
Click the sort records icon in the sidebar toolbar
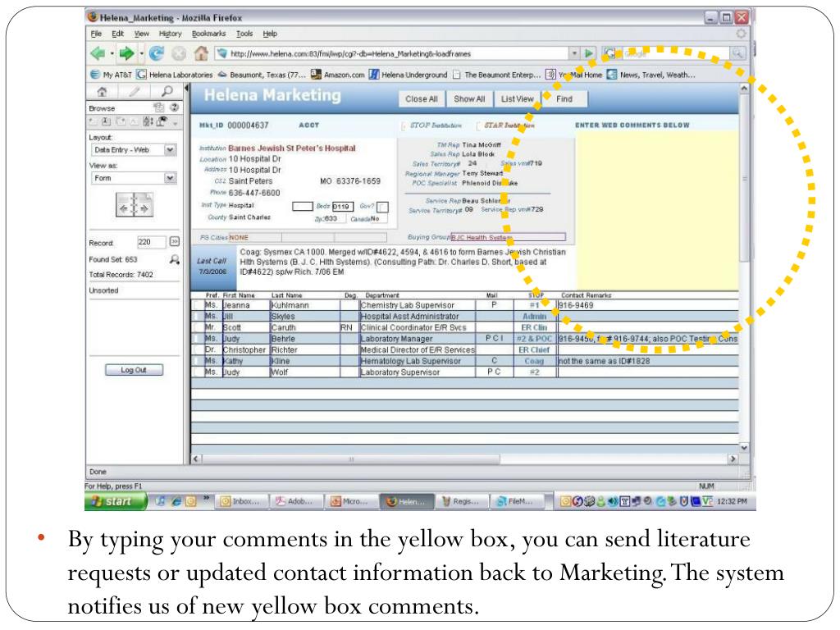click(x=148, y=121)
